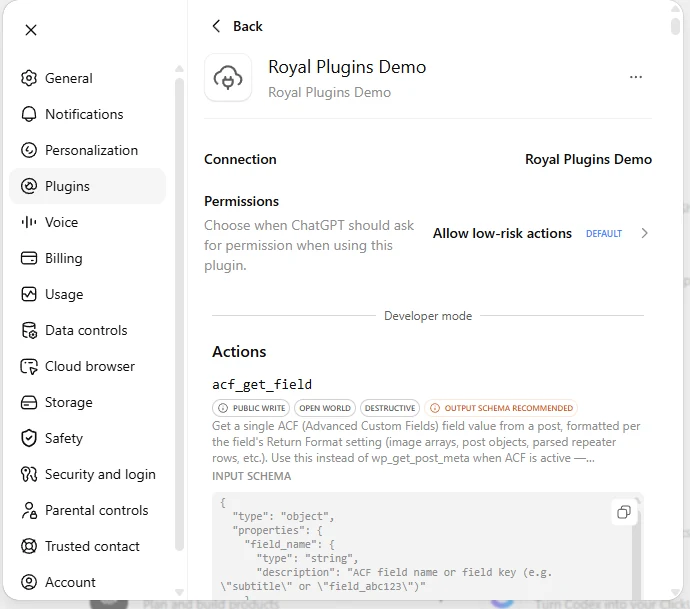Click the sidebar scrollbar track
690x609 pixels.
pyautogui.click(x=179, y=315)
